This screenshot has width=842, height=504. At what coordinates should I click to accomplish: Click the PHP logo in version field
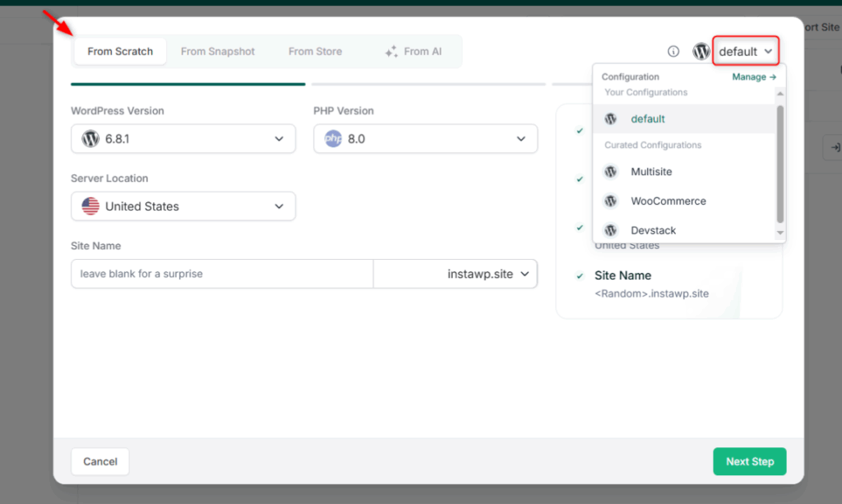[x=333, y=138]
